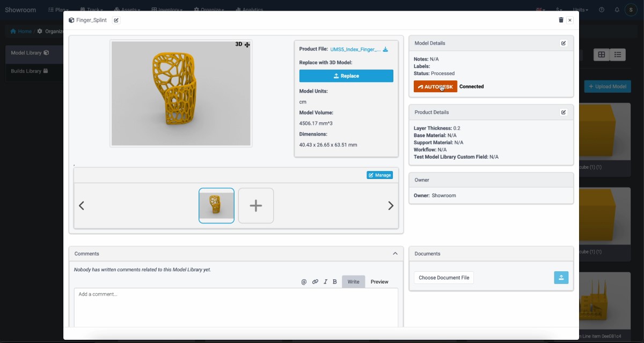Upload the chosen document file
Screen dimensions: 644x343
(x=561, y=278)
